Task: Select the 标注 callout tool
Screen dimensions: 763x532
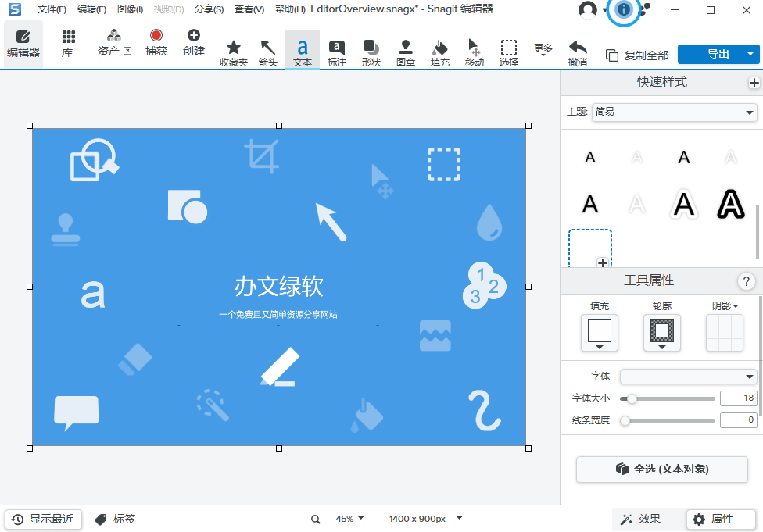Action: point(337,53)
